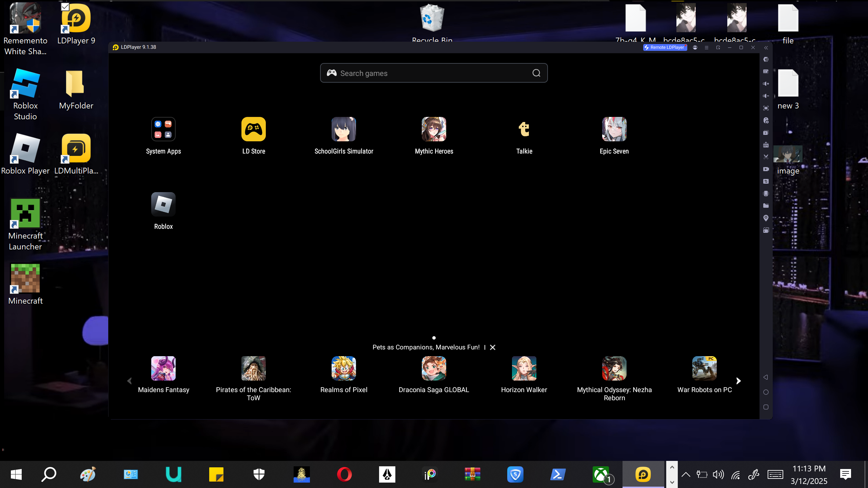Select the LDMultiPlayer desktop shortcut
The image size is (868, 488).
coord(76,154)
